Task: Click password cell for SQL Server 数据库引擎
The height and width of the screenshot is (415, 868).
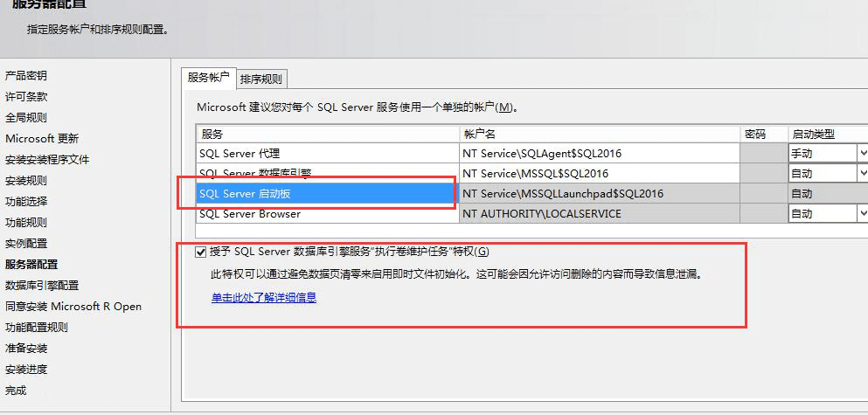Action: [x=764, y=173]
